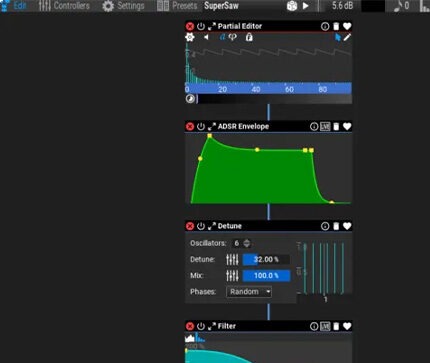Open Partial Editor gear options

click(190, 37)
